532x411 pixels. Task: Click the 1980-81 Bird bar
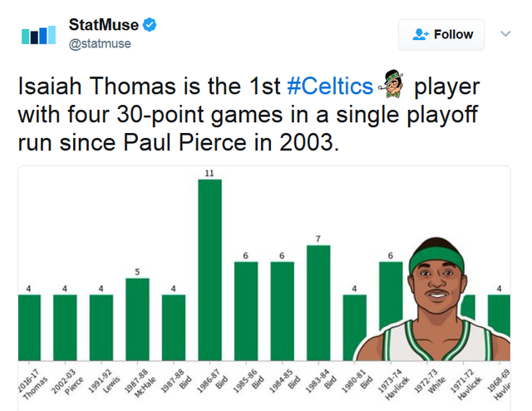[x=355, y=328]
